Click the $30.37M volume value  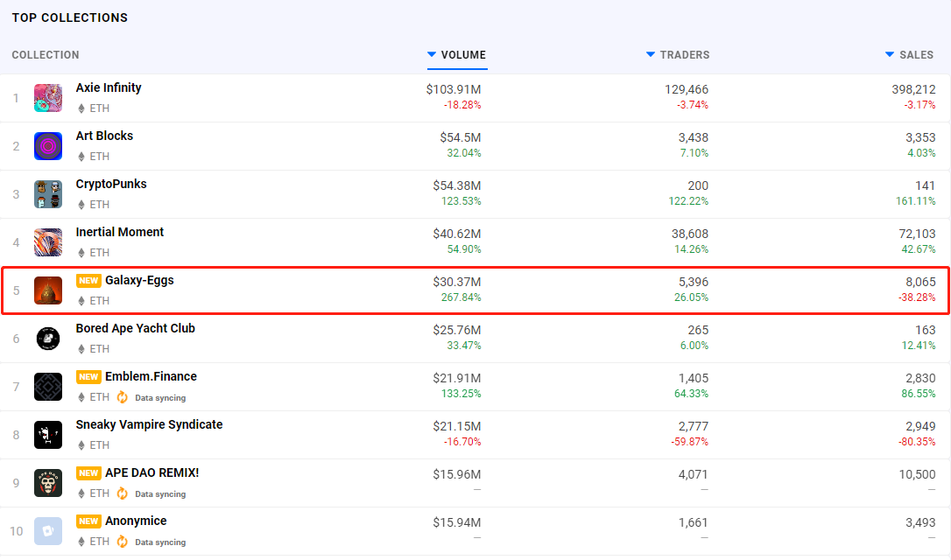point(457,282)
